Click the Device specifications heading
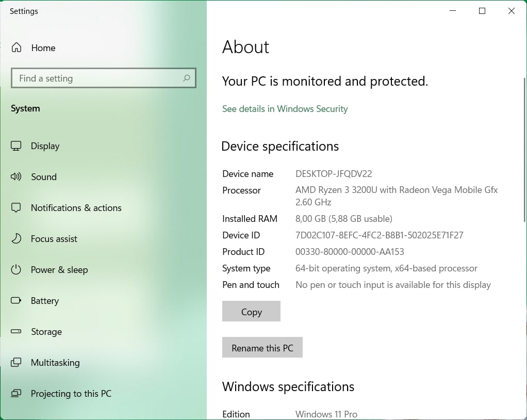Image resolution: width=527 pixels, height=420 pixels. coord(280,146)
